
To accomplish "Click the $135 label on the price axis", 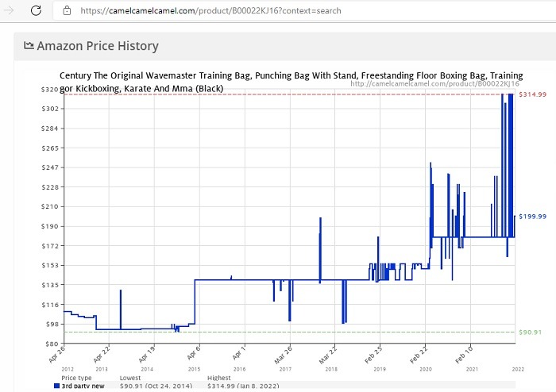I will coord(49,285).
